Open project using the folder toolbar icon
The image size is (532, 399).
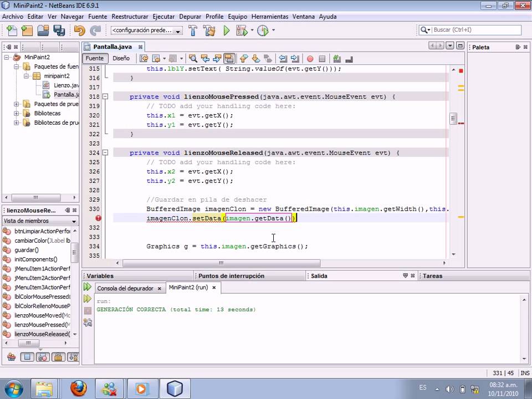(x=43, y=30)
